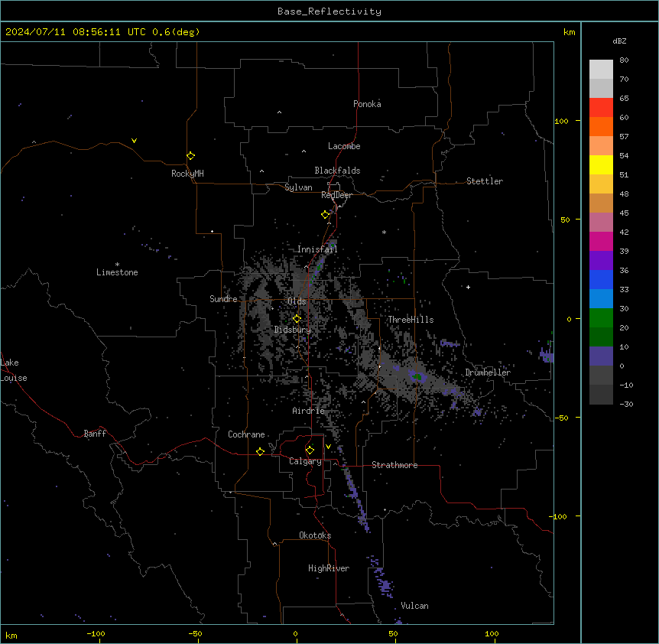Click the Olds label
This screenshot has width=659, height=644.
(x=297, y=301)
